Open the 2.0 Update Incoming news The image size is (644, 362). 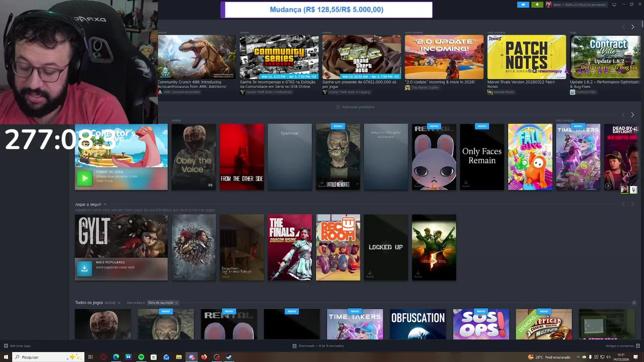[444, 57]
